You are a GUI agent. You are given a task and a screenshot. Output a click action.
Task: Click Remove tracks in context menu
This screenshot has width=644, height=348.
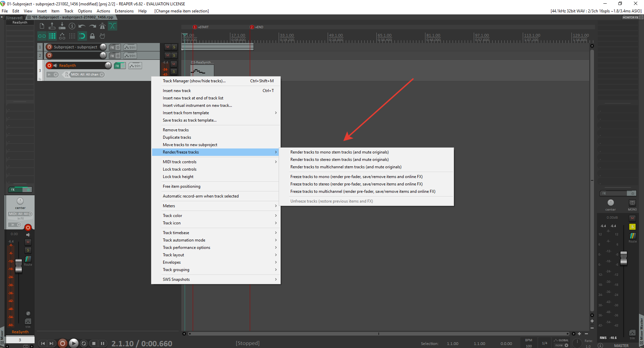click(216, 130)
